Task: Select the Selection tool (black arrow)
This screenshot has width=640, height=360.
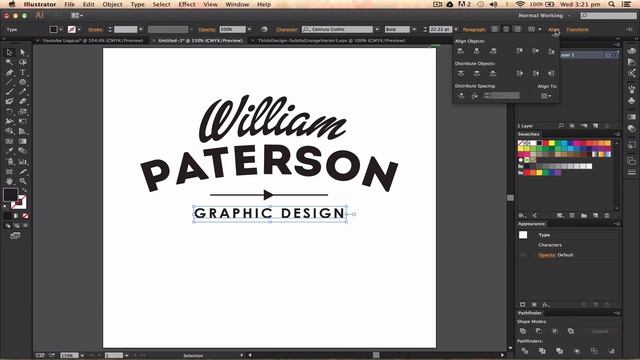Action: pos(9,52)
